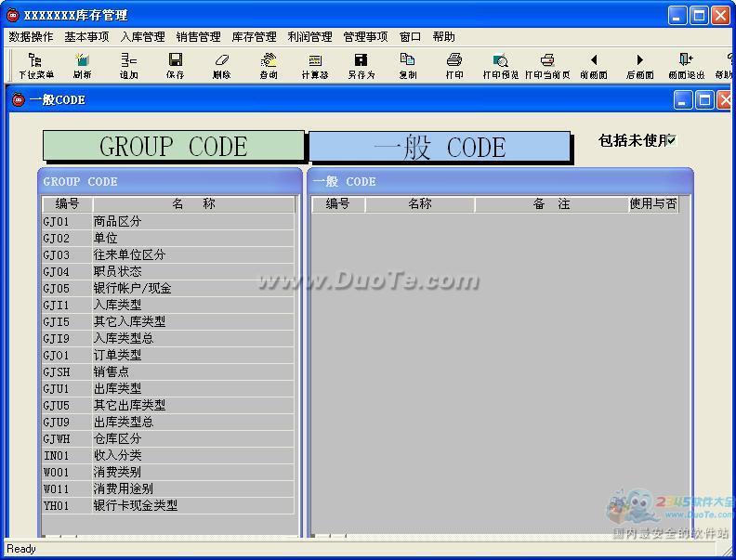Open the 库存管理 menu

click(255, 36)
